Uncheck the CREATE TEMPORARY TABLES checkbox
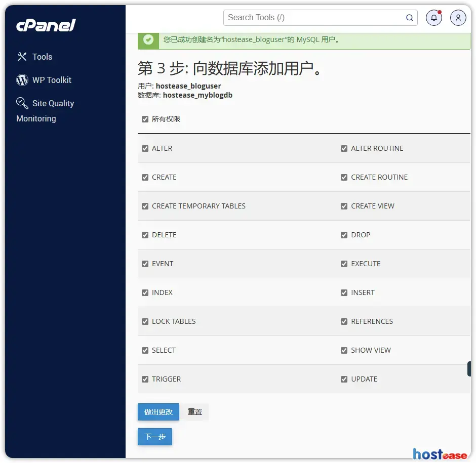476x463 pixels. click(x=145, y=206)
